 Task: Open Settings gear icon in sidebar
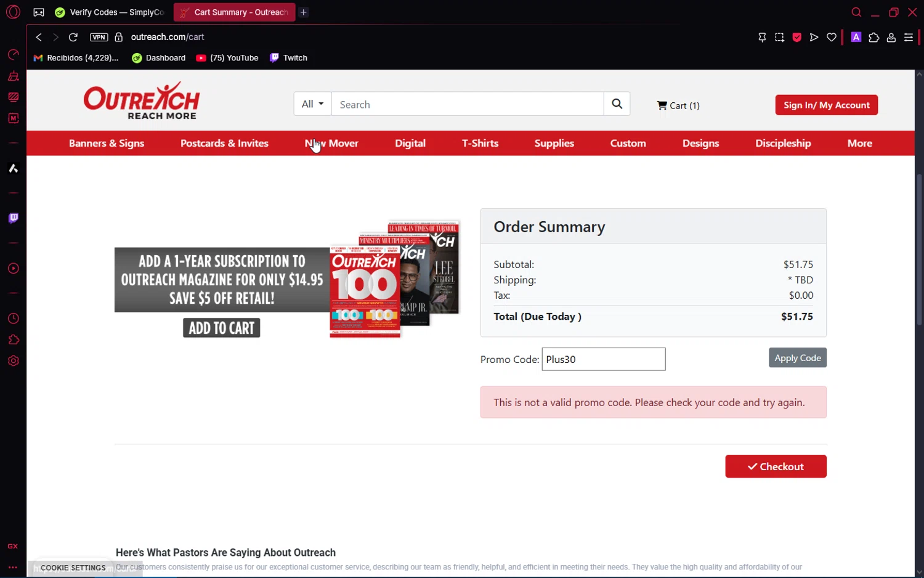[x=13, y=361]
